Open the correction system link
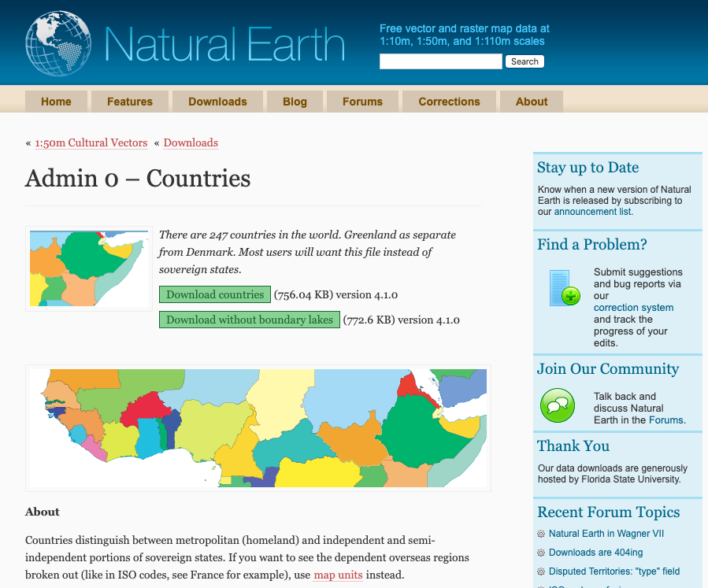The width and height of the screenshot is (708, 588). point(633,307)
